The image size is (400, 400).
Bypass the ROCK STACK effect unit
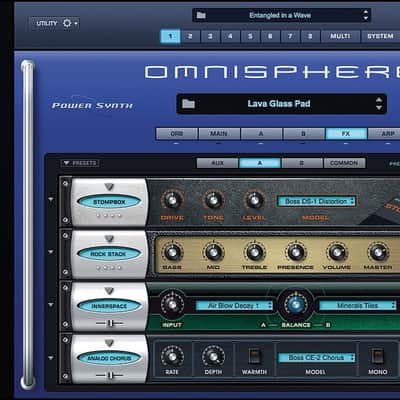(x=109, y=254)
